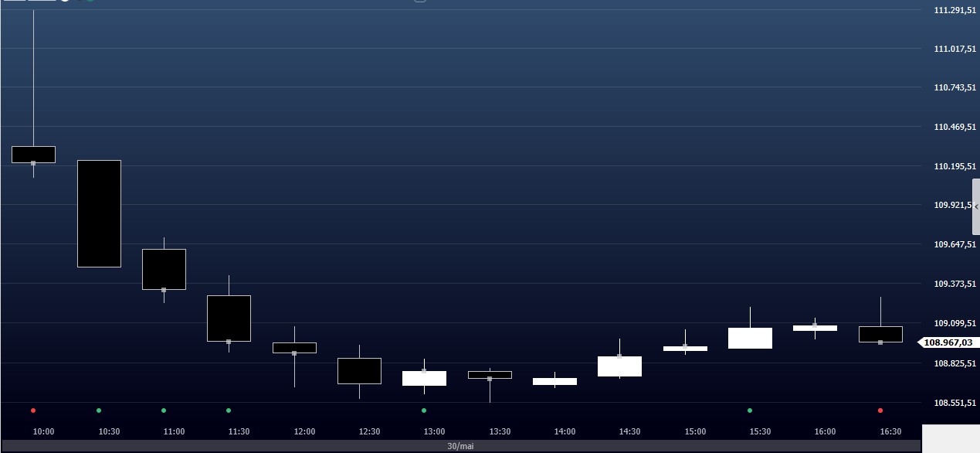Screen dimensions: 980x453
Task: Select the 12:30 black candle body
Action: click(359, 370)
